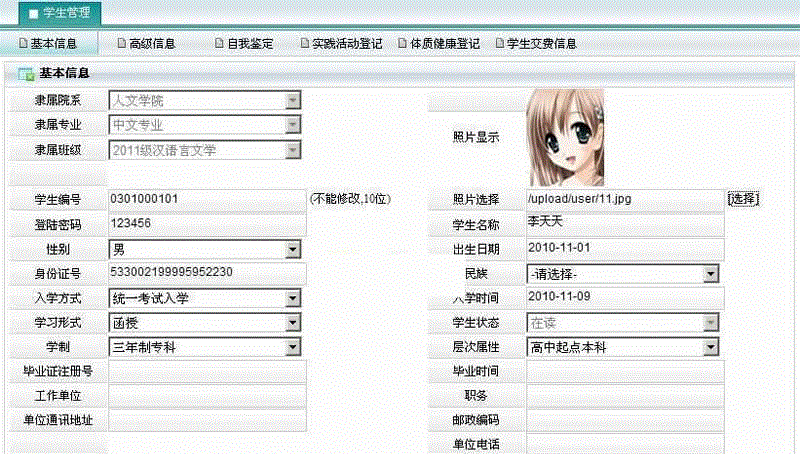Click the 出生日期 date field

click(623, 248)
